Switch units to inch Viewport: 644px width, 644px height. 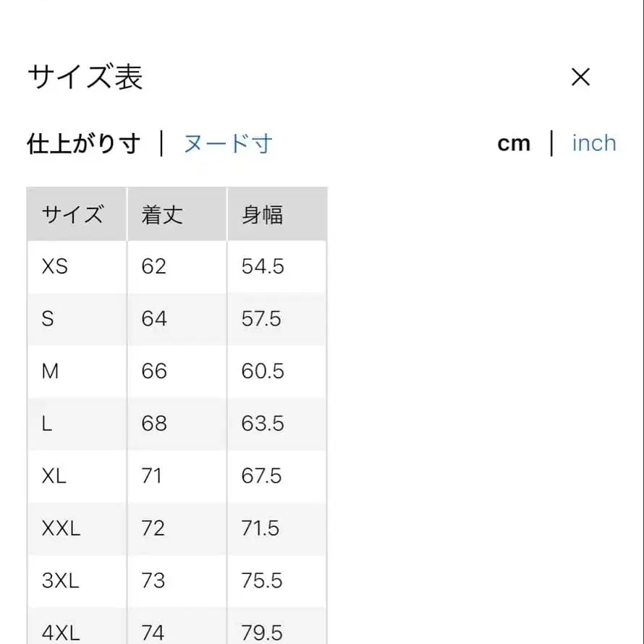tap(593, 143)
